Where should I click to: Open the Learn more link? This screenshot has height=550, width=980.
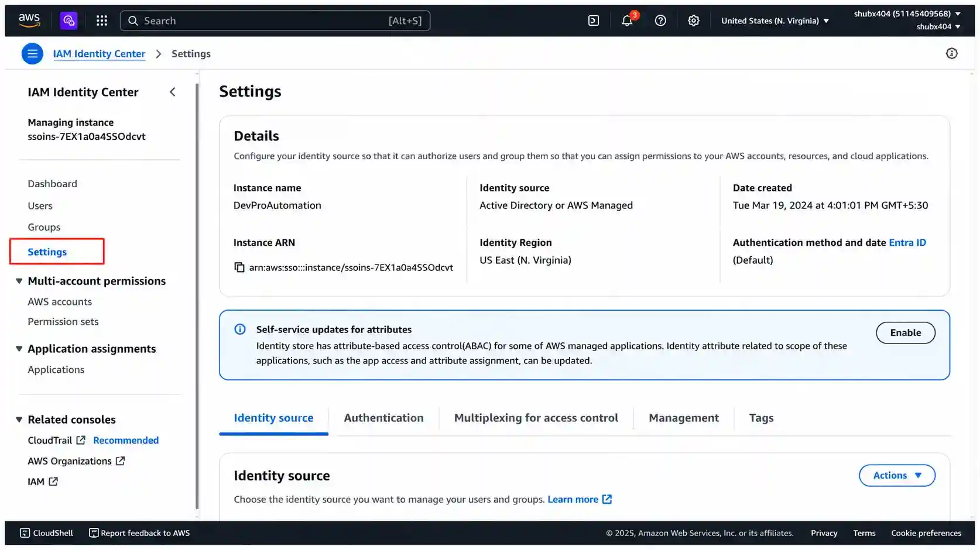click(573, 499)
